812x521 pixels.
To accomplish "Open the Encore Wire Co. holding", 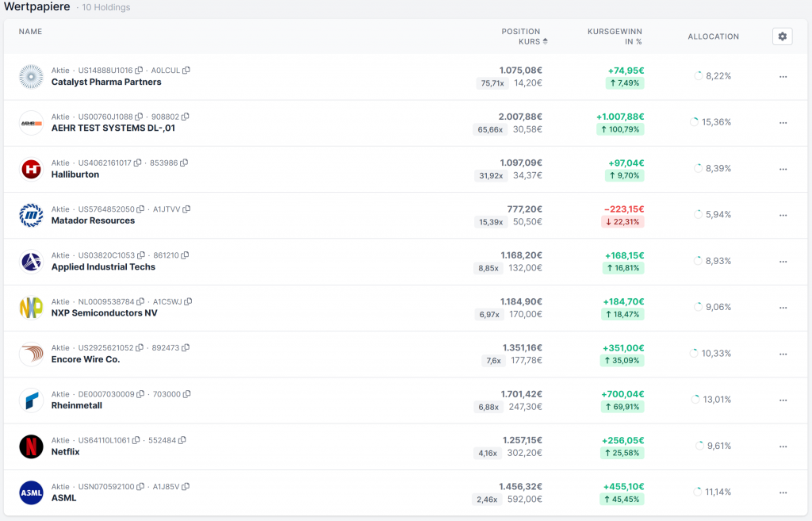I will [x=86, y=359].
